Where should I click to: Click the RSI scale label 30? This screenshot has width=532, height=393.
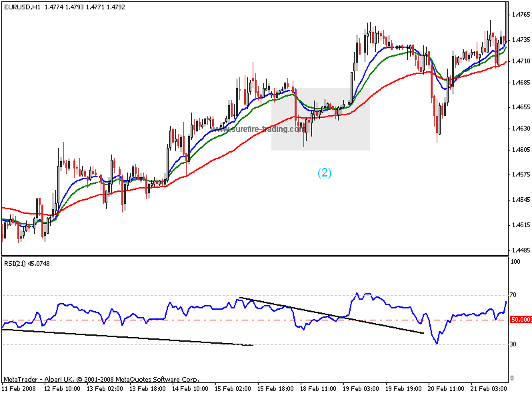513,344
